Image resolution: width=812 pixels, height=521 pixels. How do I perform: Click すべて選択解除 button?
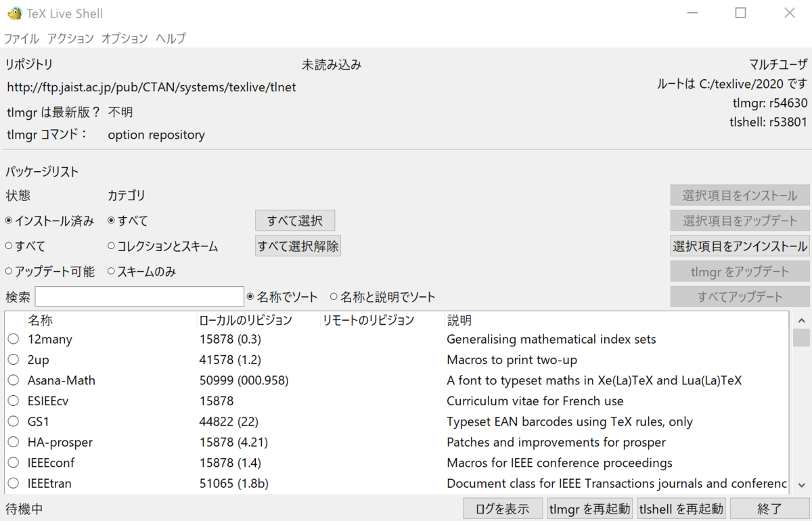(x=298, y=246)
